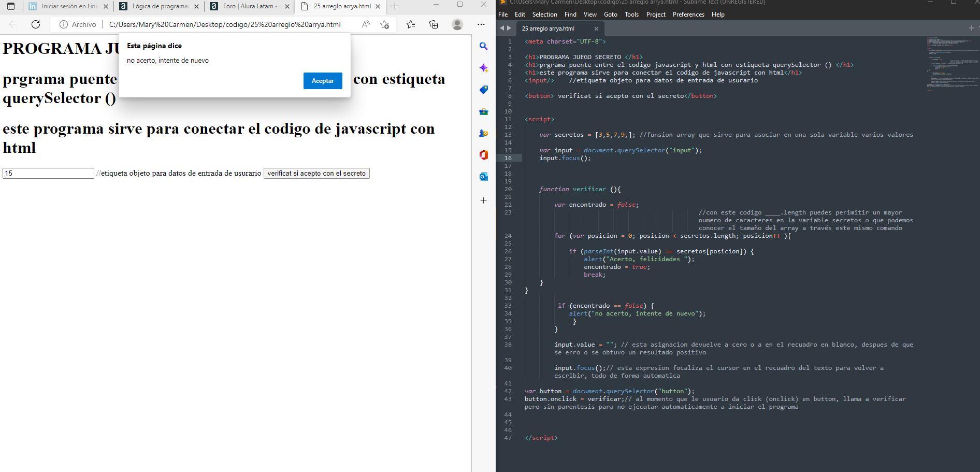This screenshot has height=472, width=980.
Task: Open the Goto menu in Sublime Text
Action: point(611,15)
